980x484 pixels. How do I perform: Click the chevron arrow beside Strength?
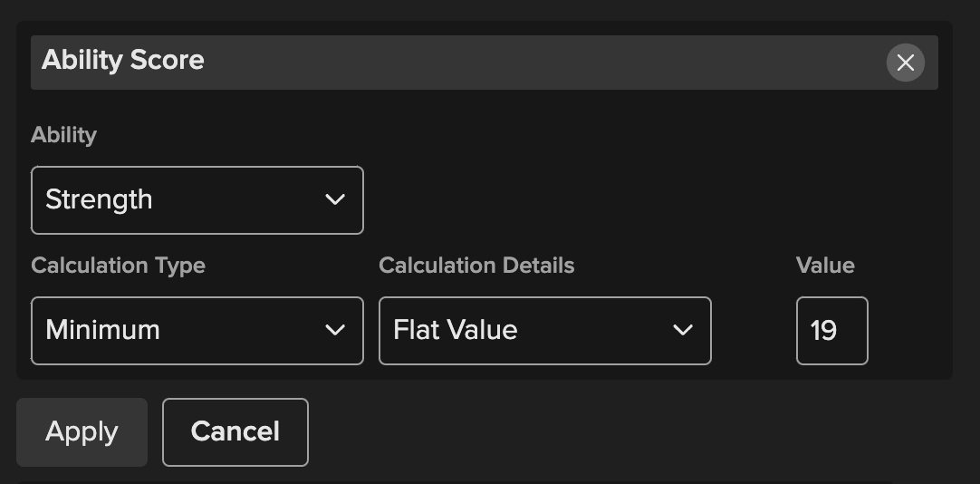point(335,199)
